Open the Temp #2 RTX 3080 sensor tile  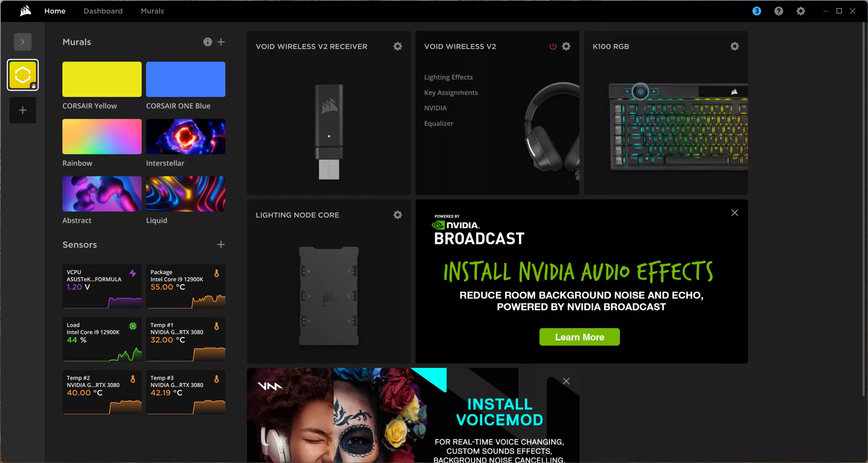(x=102, y=392)
